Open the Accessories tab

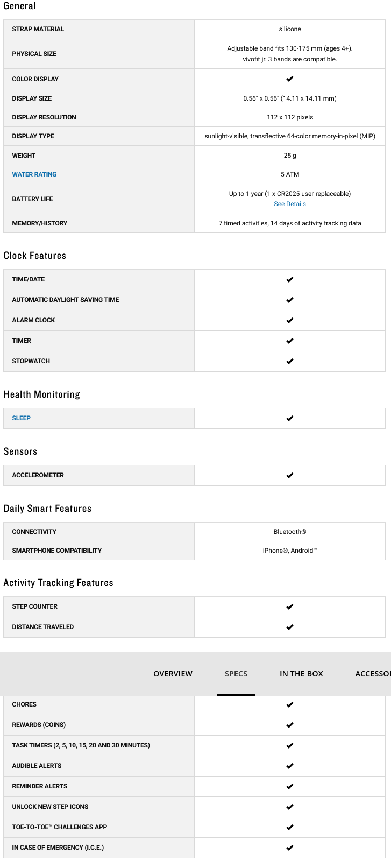[x=373, y=674]
